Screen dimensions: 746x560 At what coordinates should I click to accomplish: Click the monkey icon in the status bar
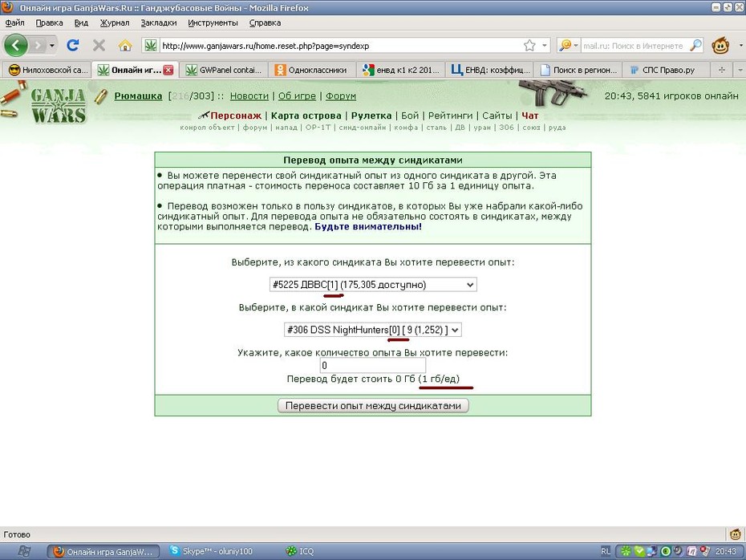point(735,534)
